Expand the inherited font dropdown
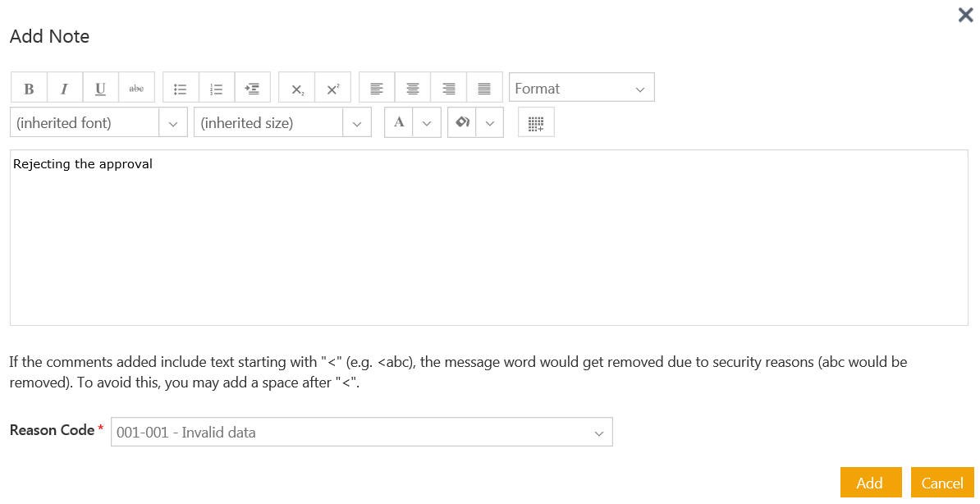The width and height of the screenshot is (980, 504). pyautogui.click(x=172, y=123)
